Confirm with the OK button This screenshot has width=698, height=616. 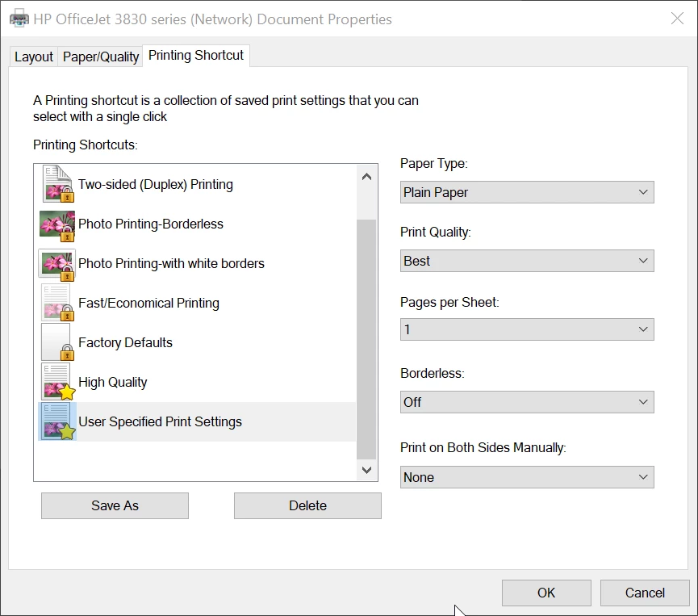pyautogui.click(x=546, y=593)
